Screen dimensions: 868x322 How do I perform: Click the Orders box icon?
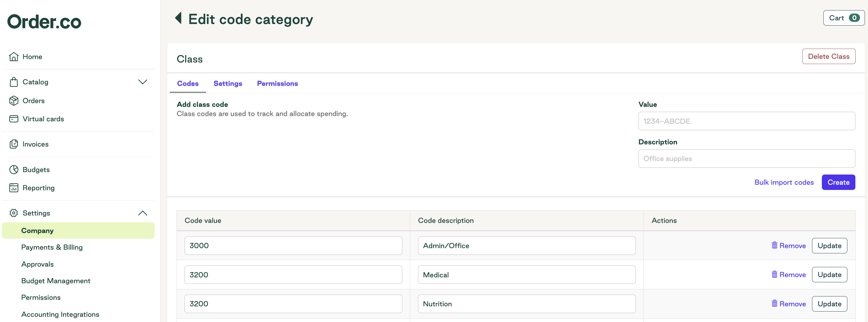click(14, 100)
